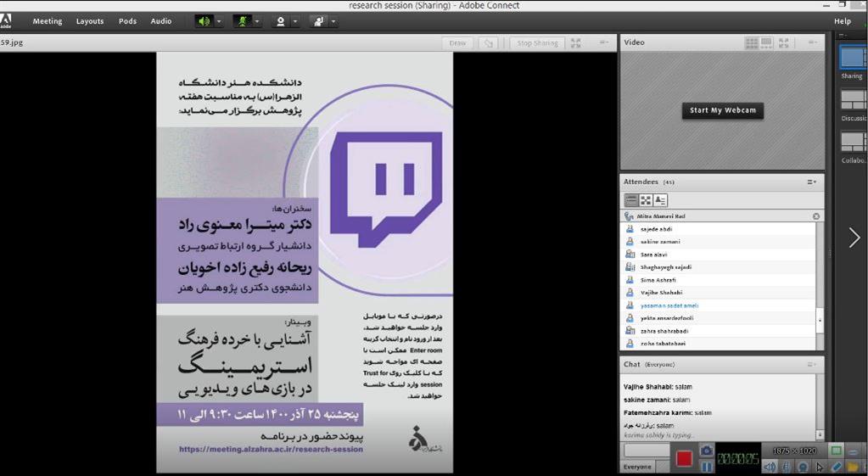868x476 pixels.
Task: Open Attendees pod options menu
Action: [811, 182]
